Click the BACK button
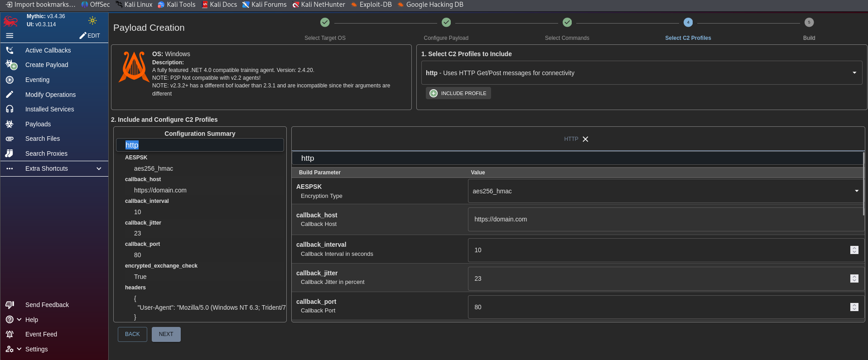 (x=132, y=334)
